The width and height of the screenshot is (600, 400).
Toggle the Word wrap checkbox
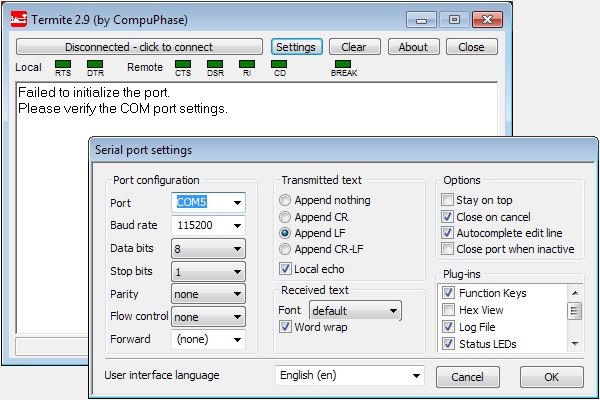[285, 327]
